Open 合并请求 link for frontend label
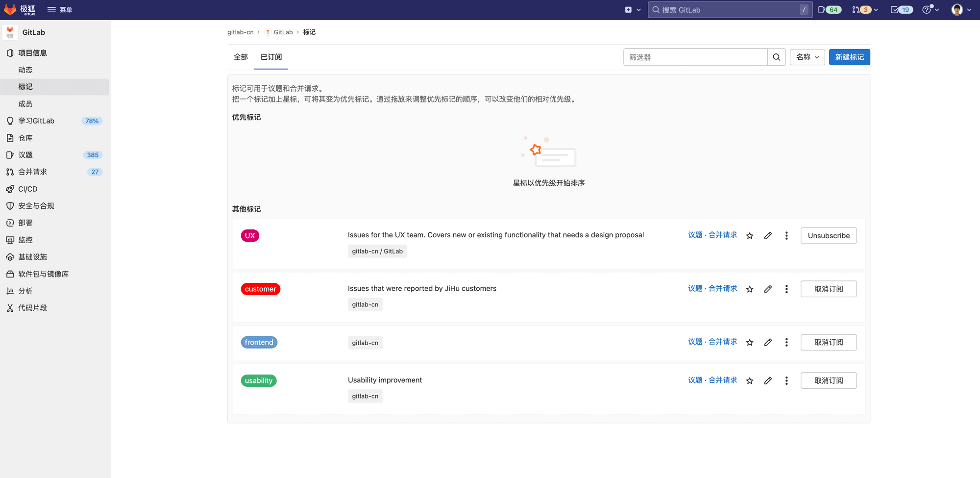The width and height of the screenshot is (980, 478). coord(723,342)
